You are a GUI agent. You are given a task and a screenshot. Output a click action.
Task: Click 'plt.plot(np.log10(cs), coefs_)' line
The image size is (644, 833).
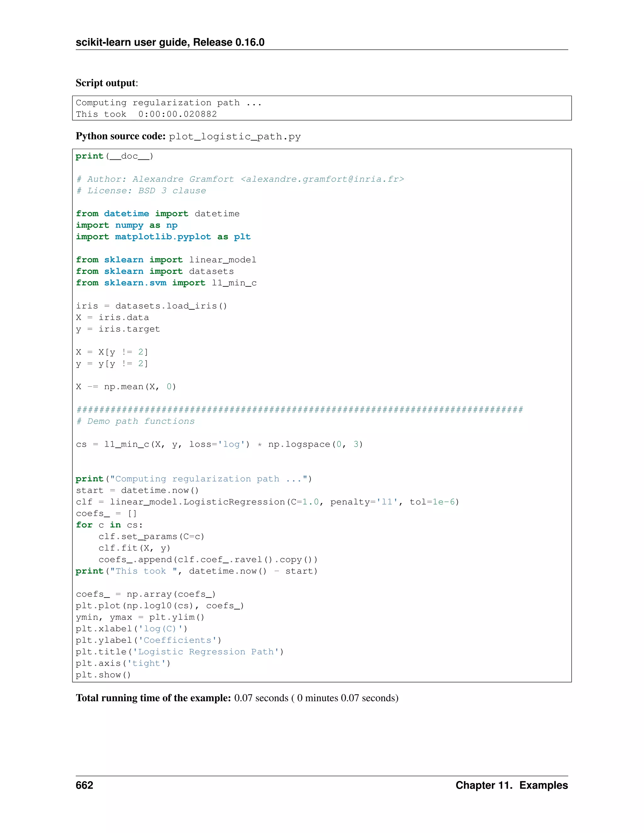click(160, 606)
